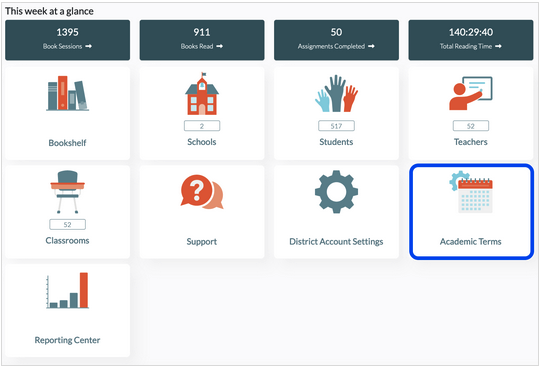Open the Teachers presenter icon
Screen dimensions: 541x367
471,93
